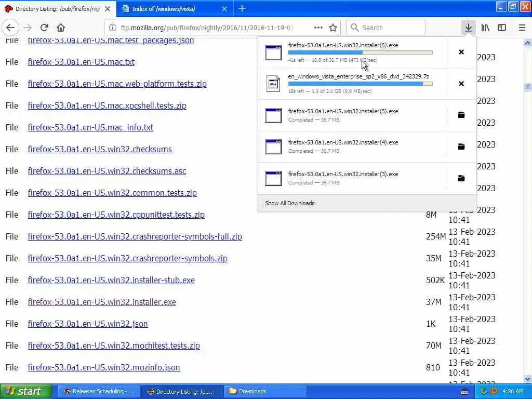The image size is (532, 399).
Task: Click the 7z archive file icon
Action: pos(273,84)
